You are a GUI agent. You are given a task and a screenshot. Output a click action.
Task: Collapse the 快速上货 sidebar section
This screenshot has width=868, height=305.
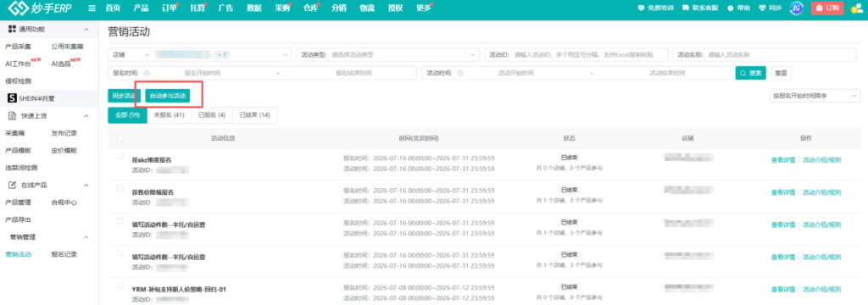click(x=86, y=116)
